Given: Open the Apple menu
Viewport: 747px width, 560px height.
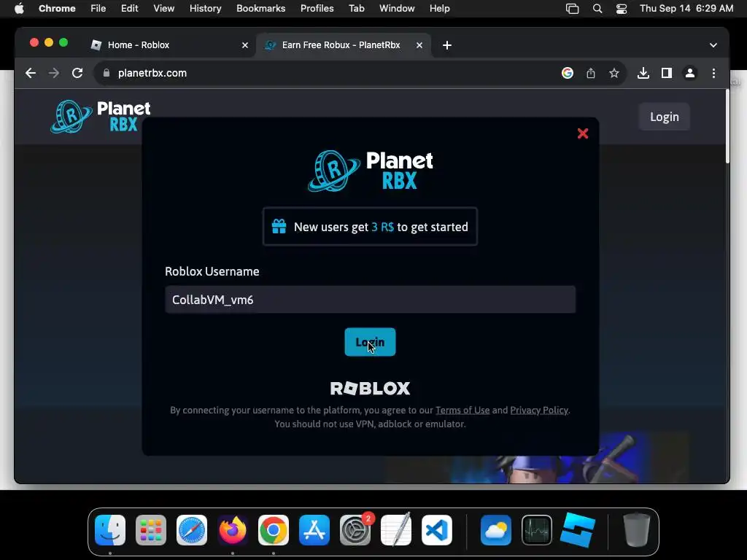Looking at the screenshot, I should pyautogui.click(x=19, y=9).
